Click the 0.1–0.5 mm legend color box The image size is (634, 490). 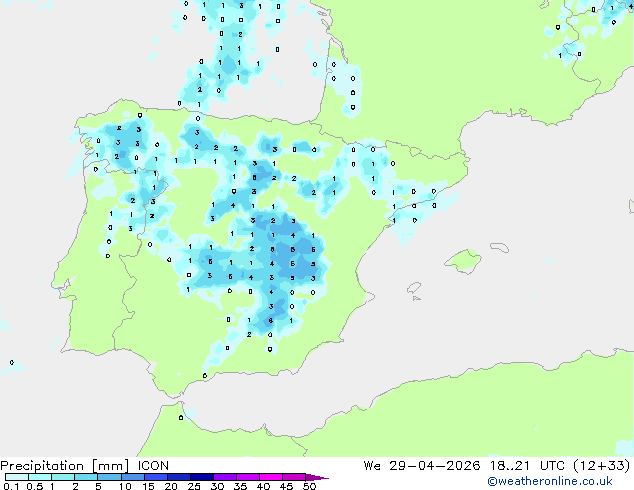pos(17,477)
